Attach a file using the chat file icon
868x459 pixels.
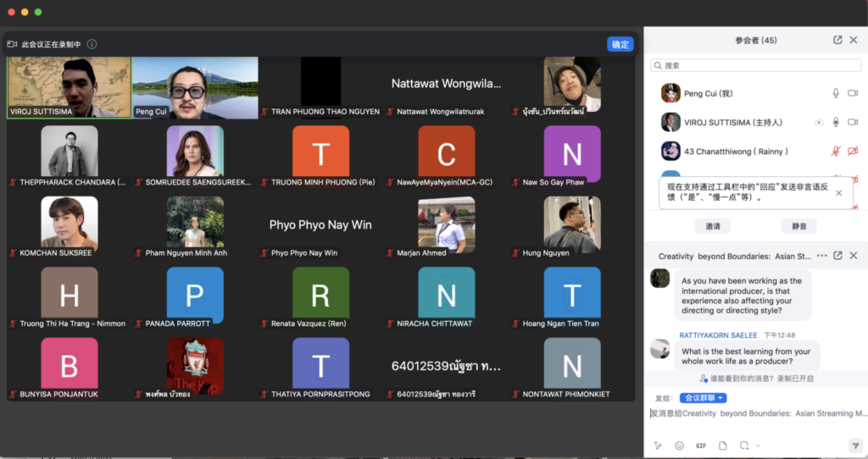tap(722, 445)
